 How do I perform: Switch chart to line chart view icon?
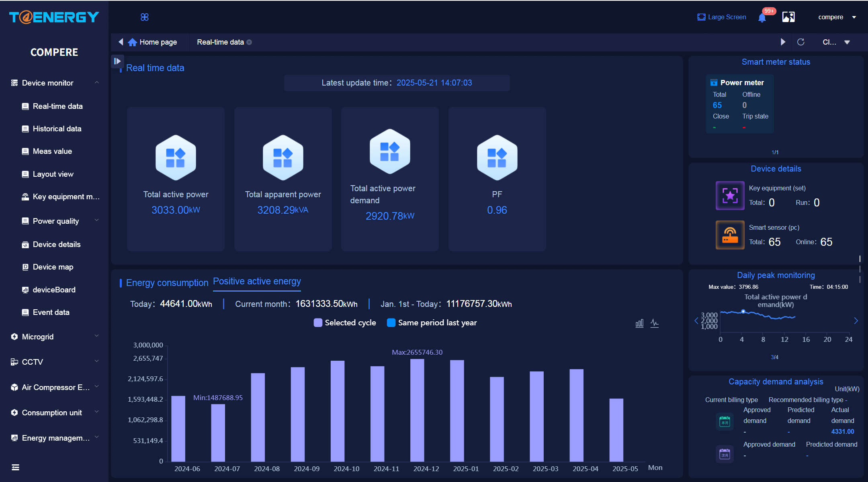(x=655, y=323)
